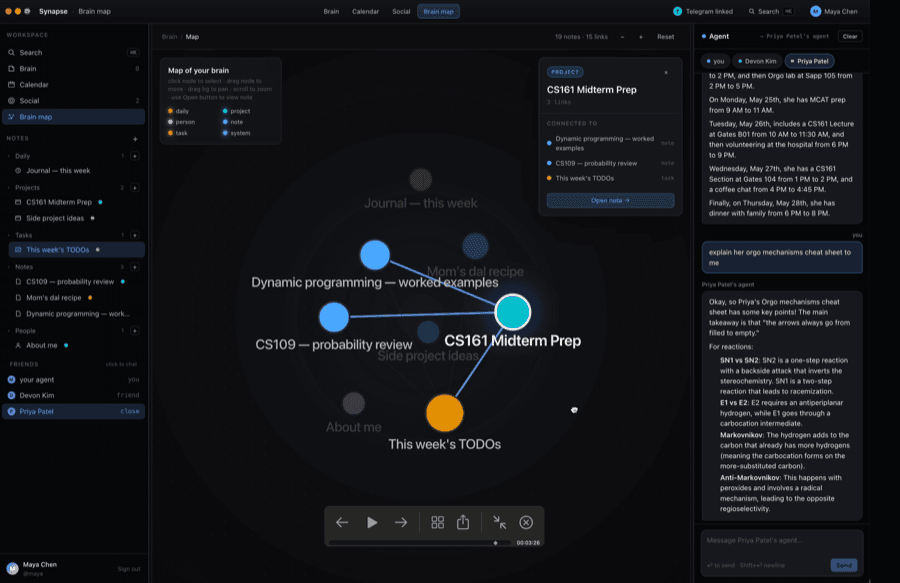Zoom out the map with minus button
900x583 pixels.
pos(622,37)
